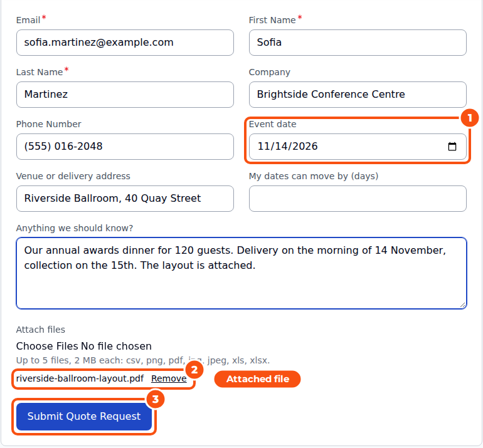Click the Phone Number label text
The height and width of the screenshot is (448, 483).
[x=48, y=124]
